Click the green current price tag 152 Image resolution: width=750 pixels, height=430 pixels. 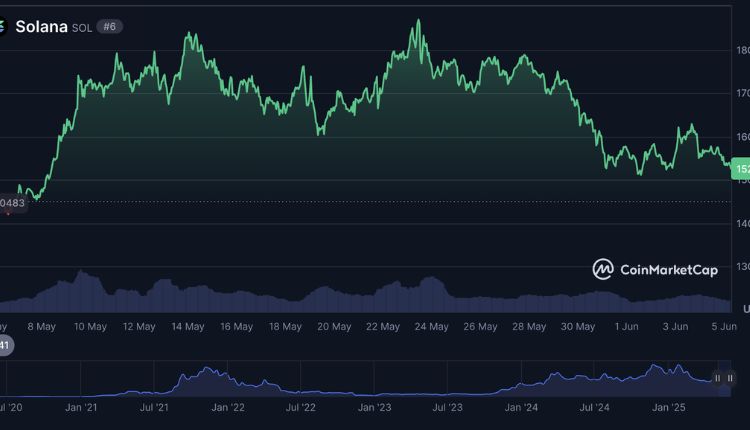click(741, 168)
